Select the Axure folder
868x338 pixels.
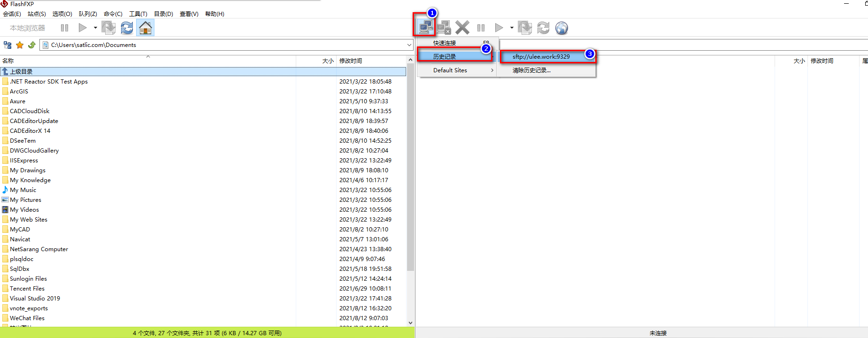tap(17, 101)
